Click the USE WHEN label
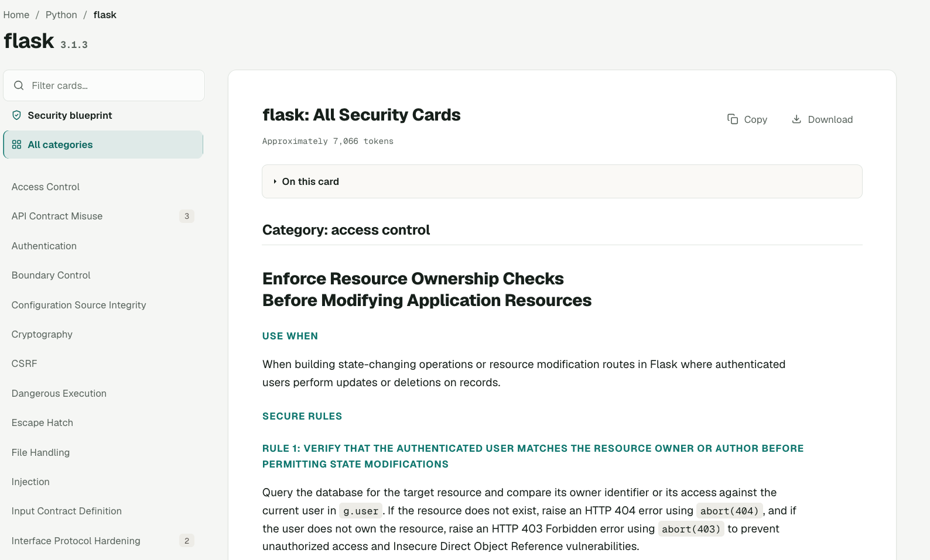930x560 pixels. click(x=290, y=336)
